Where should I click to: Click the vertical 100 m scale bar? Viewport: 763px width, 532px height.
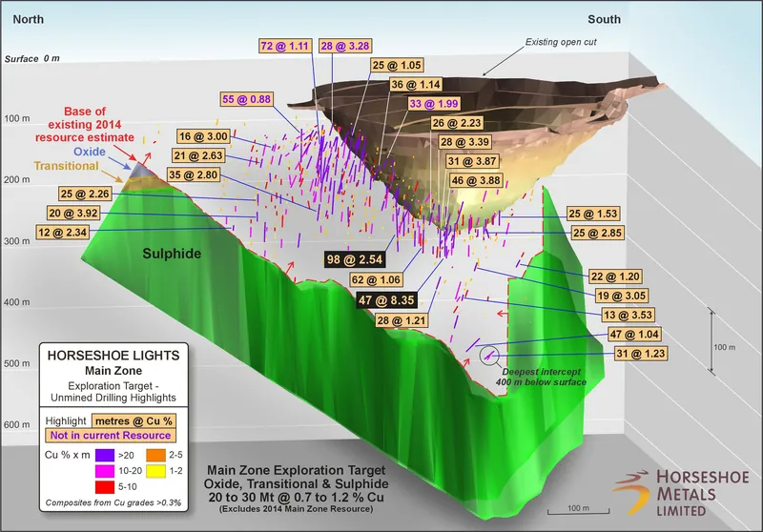click(711, 342)
